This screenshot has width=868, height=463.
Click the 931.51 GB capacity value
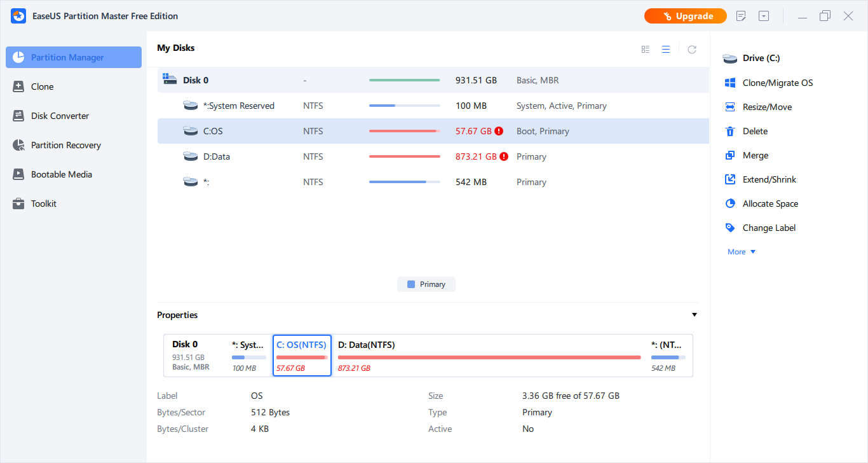pyautogui.click(x=476, y=80)
